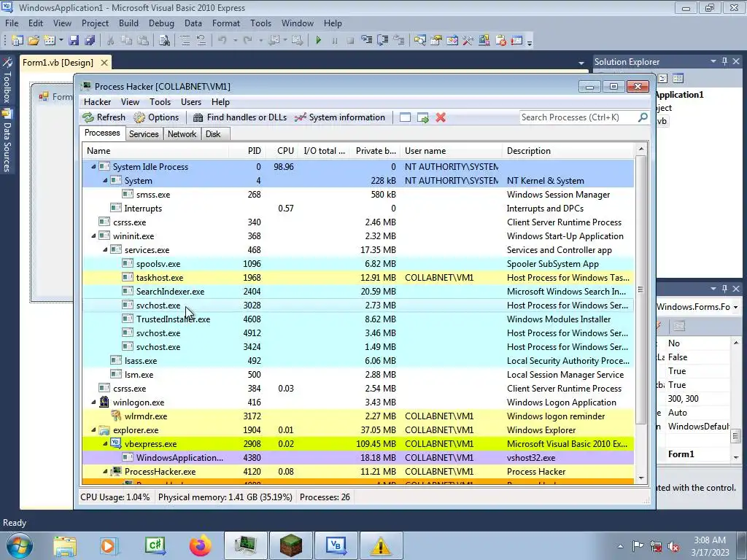Open Process Hacker Options

click(156, 117)
